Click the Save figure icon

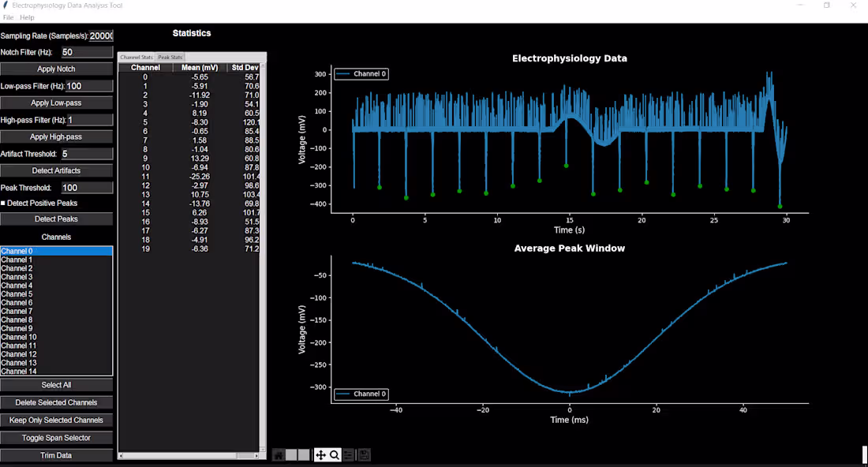[363, 454]
